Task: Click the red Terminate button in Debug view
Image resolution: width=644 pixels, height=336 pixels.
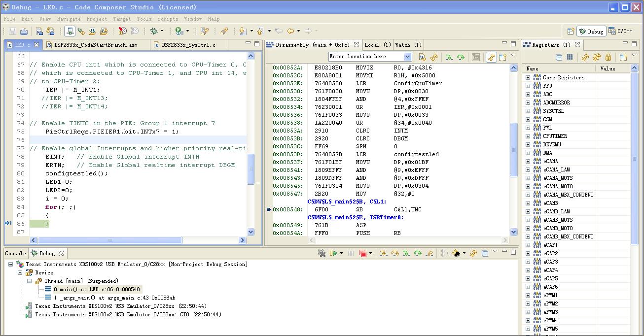Action: 363,253
